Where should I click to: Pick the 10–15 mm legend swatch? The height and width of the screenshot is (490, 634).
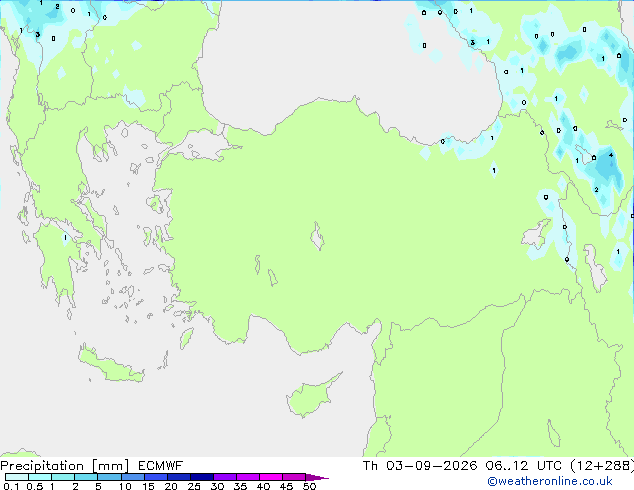click(132, 477)
